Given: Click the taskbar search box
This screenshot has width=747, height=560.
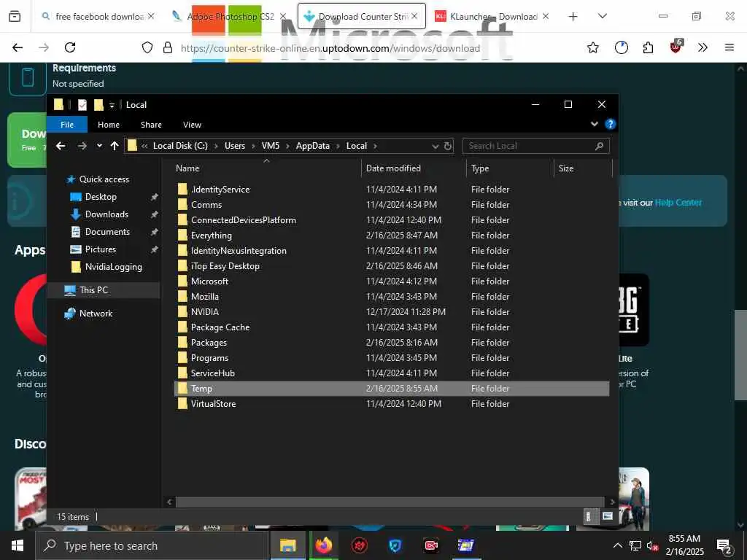Looking at the screenshot, I should [152, 545].
